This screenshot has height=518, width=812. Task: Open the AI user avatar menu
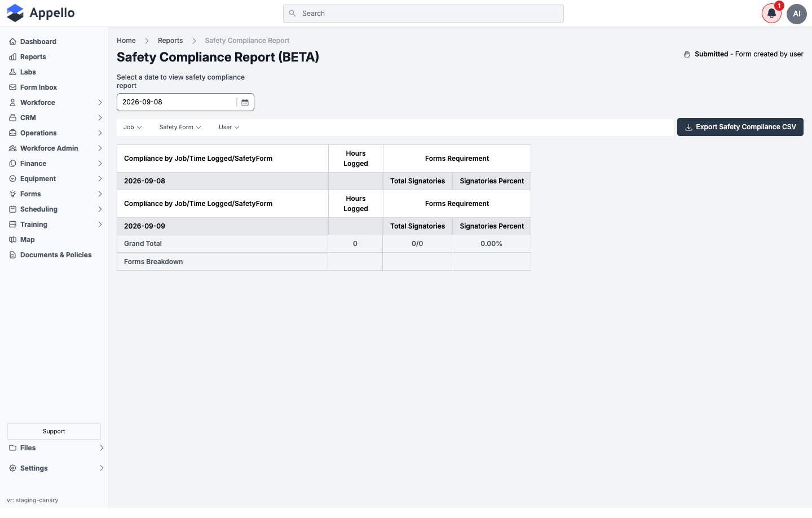tap(797, 14)
